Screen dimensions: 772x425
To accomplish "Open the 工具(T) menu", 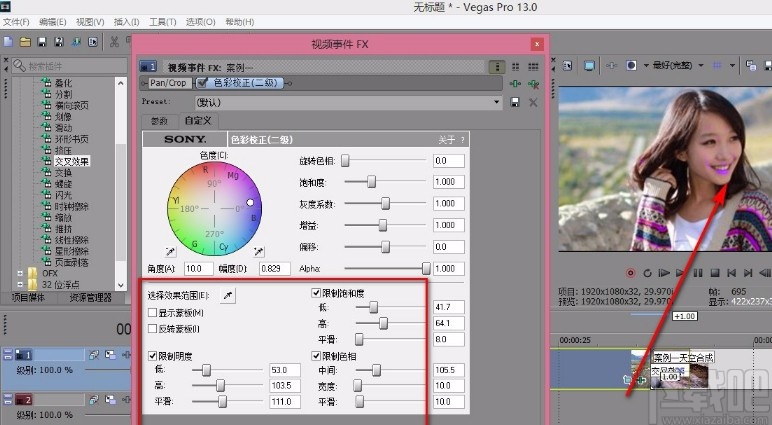I will pos(162,21).
